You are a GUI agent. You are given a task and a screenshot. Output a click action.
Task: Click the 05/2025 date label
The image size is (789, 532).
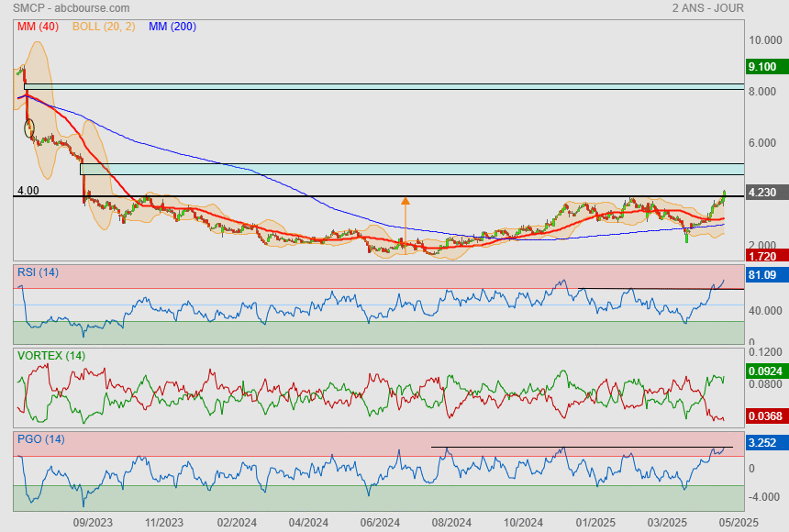(x=739, y=523)
